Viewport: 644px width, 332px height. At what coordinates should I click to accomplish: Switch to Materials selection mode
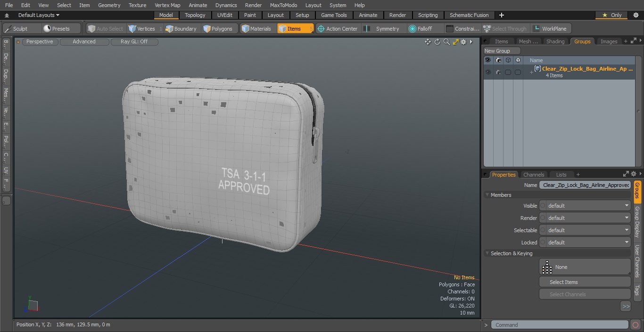[x=256, y=29]
